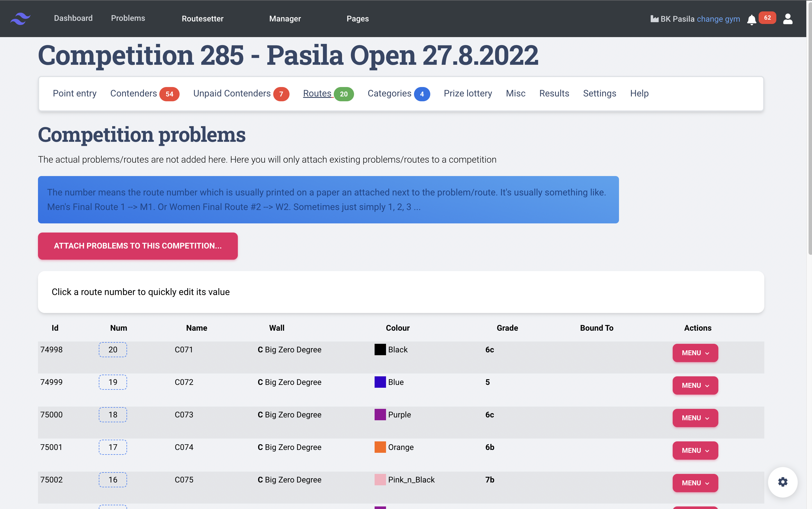The width and height of the screenshot is (812, 509).
Task: Open the Prize lottery tab
Action: click(x=467, y=93)
